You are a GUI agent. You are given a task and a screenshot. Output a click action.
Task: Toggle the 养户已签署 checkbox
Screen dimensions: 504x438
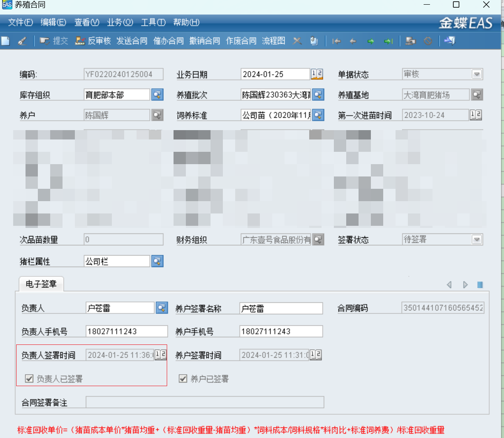(x=183, y=378)
